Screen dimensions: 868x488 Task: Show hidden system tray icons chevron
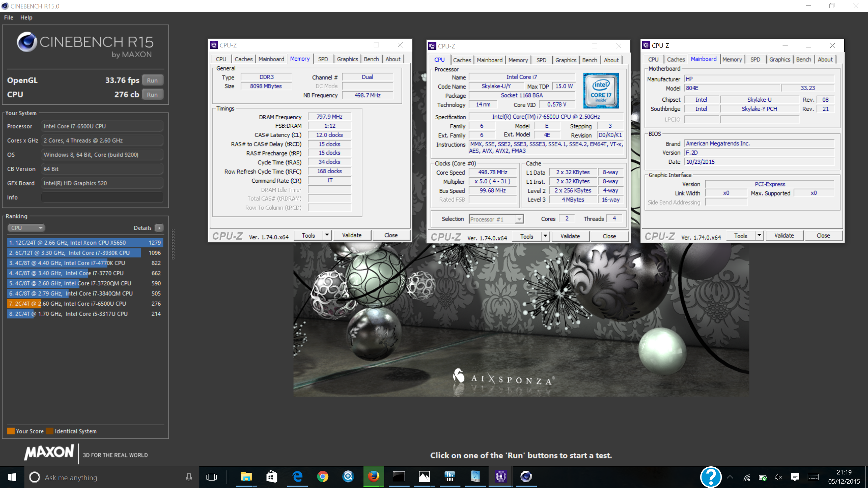tap(730, 477)
